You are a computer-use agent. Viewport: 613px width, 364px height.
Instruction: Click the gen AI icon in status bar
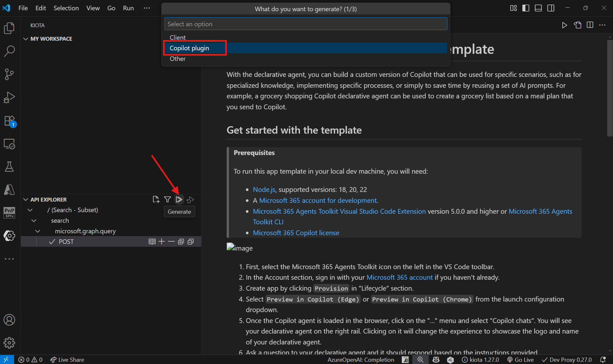pyautogui.click(x=406, y=360)
